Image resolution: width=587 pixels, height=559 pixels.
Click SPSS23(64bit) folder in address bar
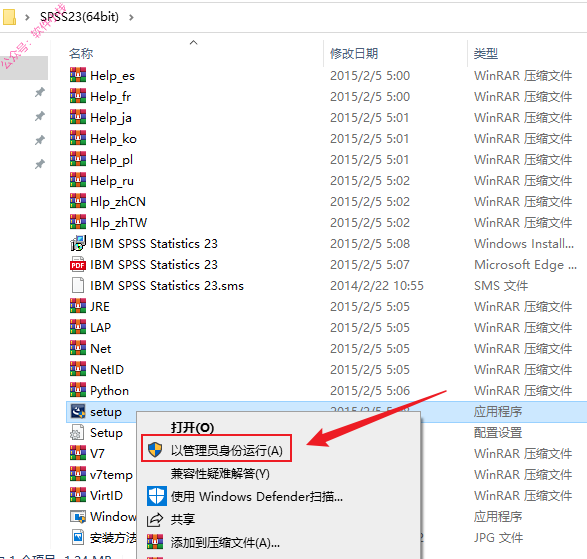coord(79,17)
